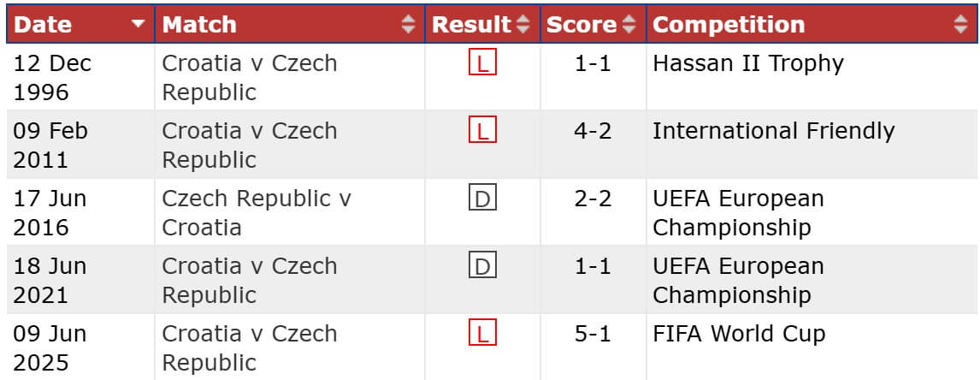Click the Date column sort arrow
980x380 pixels.
(x=138, y=25)
